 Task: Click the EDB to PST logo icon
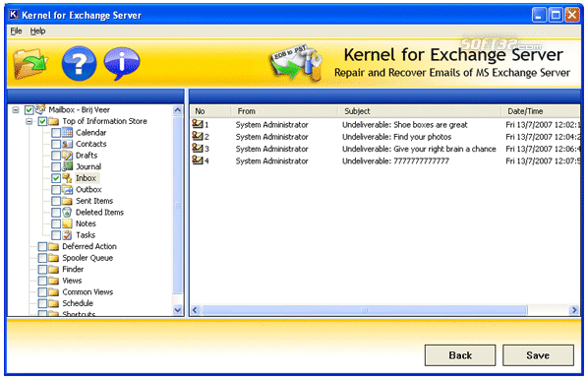[x=296, y=63]
